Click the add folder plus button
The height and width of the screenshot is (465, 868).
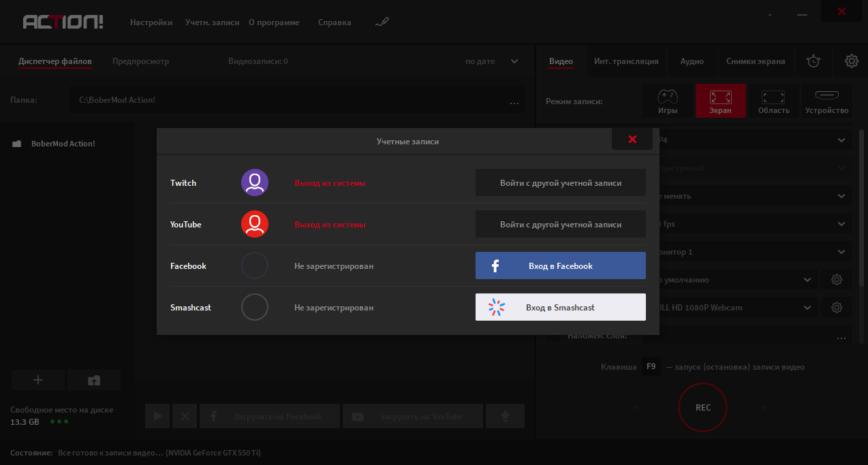tap(38, 380)
